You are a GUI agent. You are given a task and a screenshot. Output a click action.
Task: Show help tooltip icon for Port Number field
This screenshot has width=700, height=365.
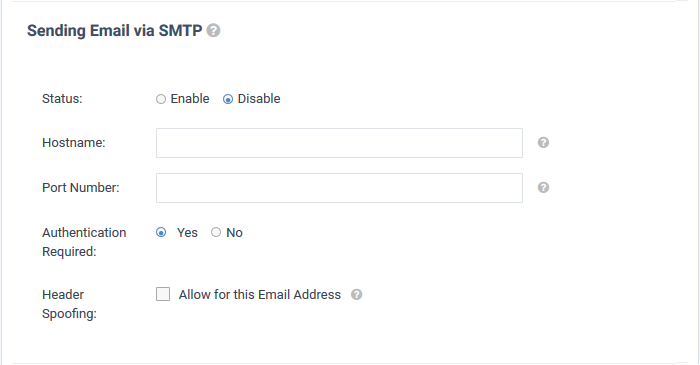(543, 187)
